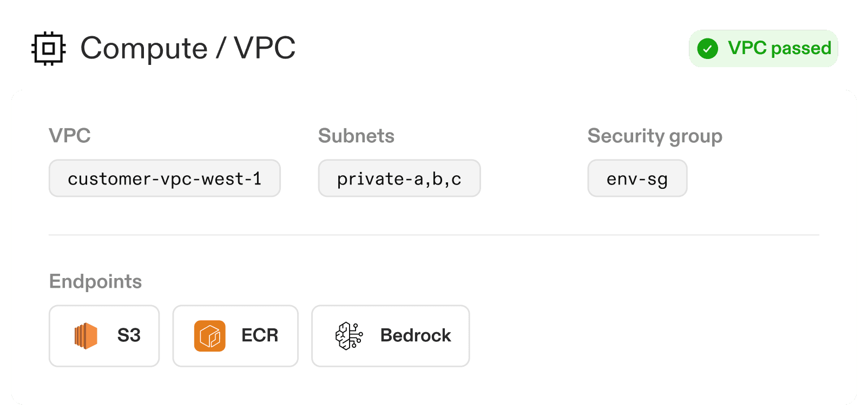Click the processor chip icon in header
868x416 pixels.
point(49,49)
